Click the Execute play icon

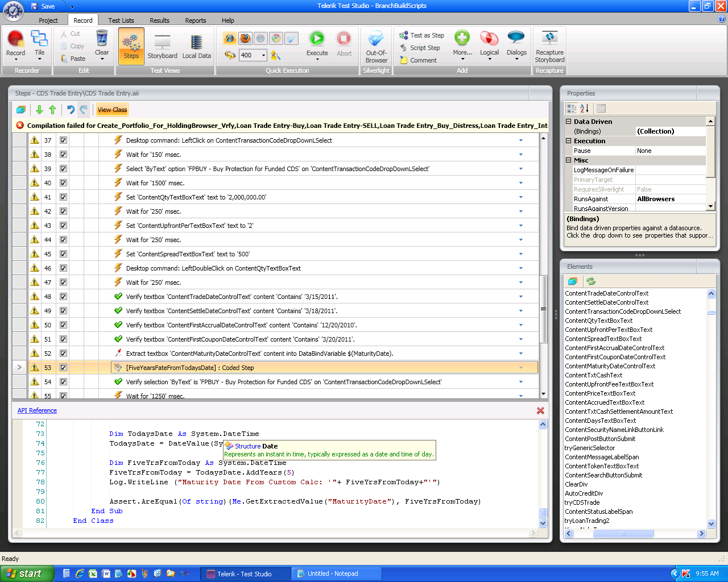pos(317,39)
